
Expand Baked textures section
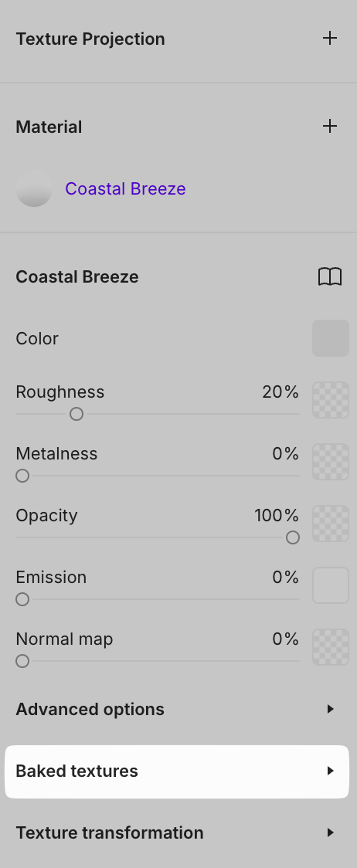177,771
